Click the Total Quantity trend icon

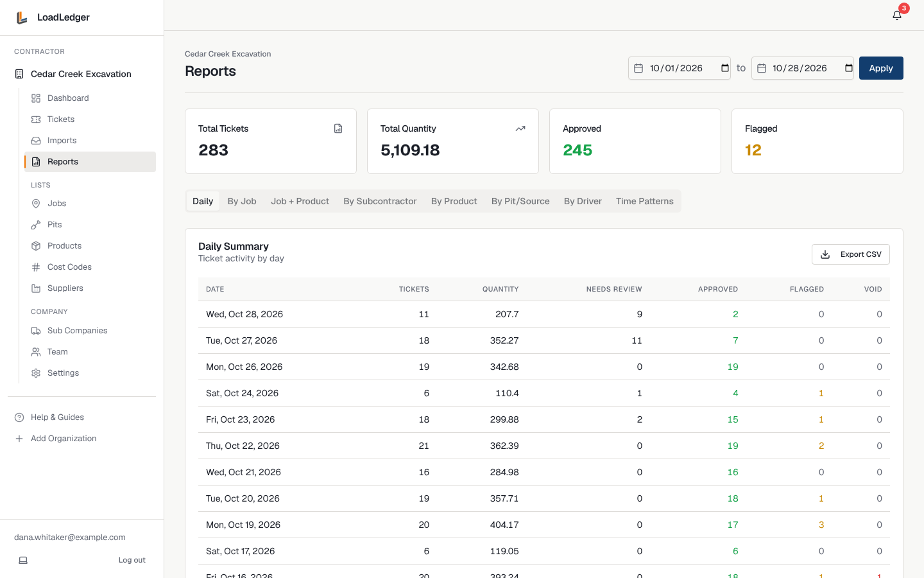point(520,128)
